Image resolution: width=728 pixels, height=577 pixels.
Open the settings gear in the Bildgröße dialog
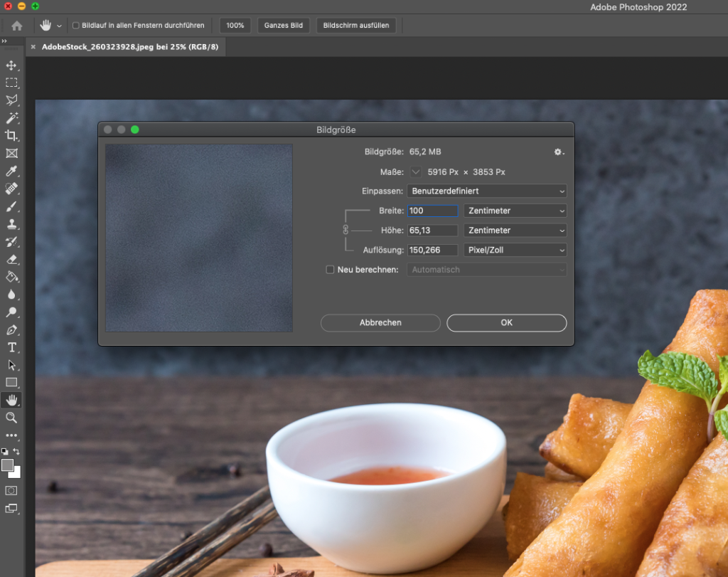click(x=559, y=152)
